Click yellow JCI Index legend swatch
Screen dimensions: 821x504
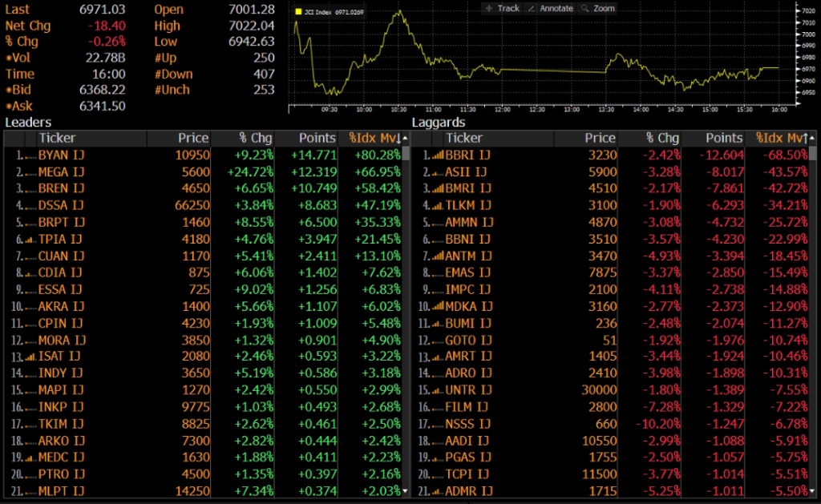[298, 13]
